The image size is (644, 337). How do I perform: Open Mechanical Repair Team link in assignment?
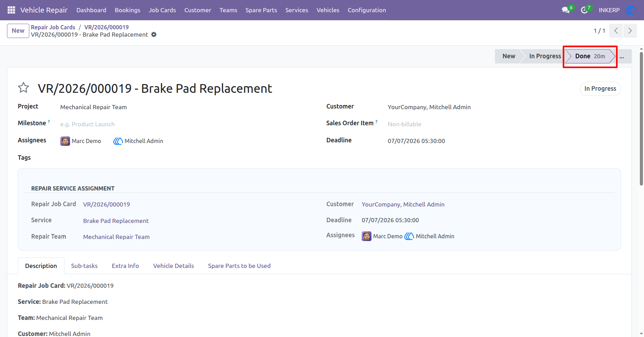116,237
